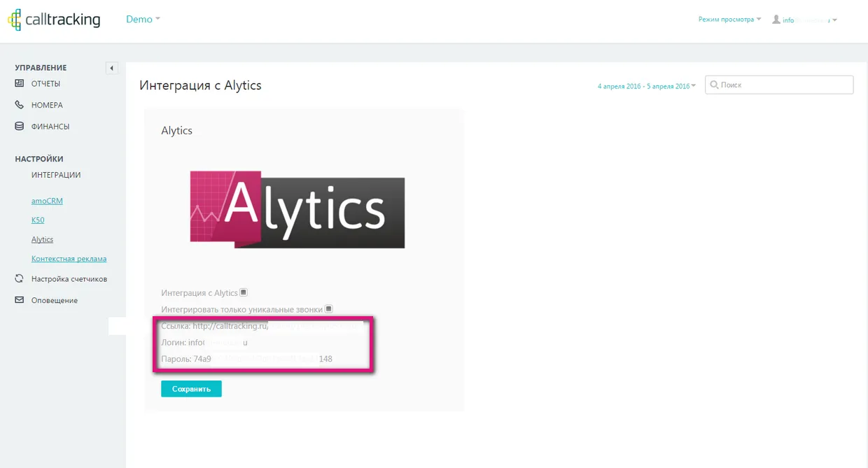Click the Alytics logo image

pyautogui.click(x=297, y=209)
